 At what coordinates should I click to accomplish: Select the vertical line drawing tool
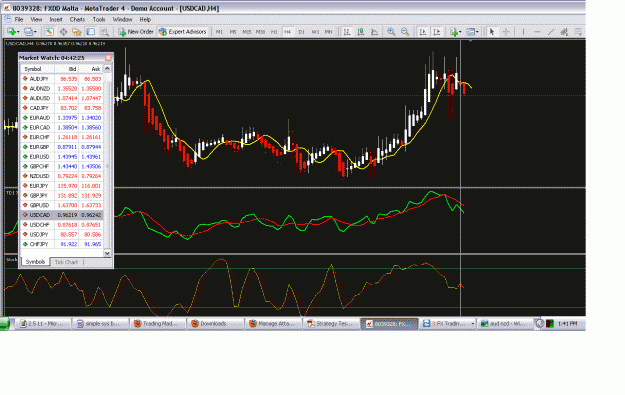[523, 32]
